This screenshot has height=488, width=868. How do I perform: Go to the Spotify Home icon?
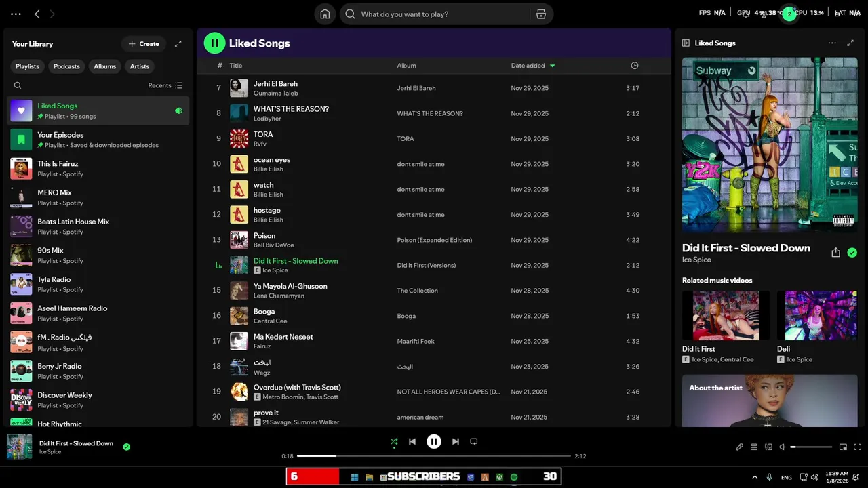pyautogui.click(x=325, y=14)
